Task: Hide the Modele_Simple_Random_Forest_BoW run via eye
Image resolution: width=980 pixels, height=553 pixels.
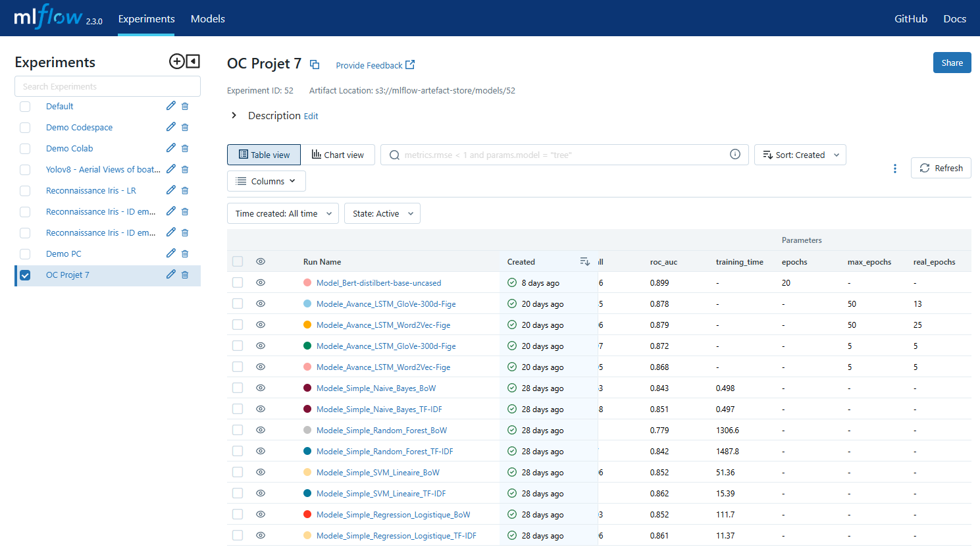Action: (261, 430)
